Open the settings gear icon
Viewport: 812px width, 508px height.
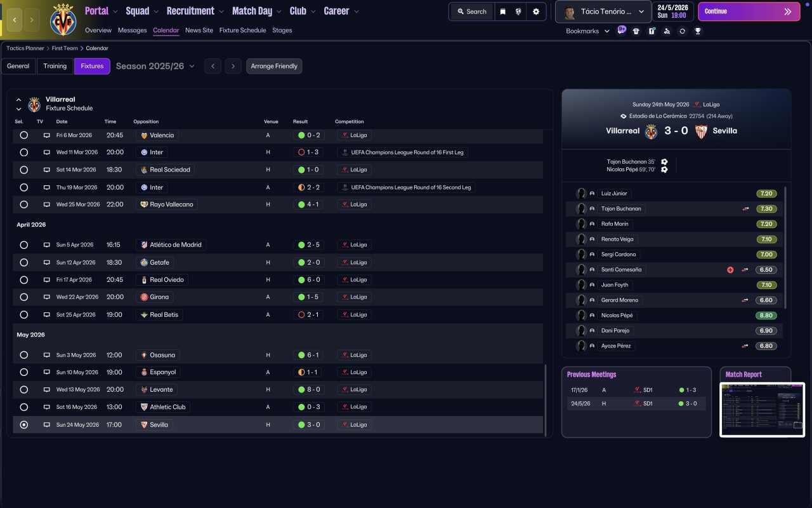click(x=536, y=11)
